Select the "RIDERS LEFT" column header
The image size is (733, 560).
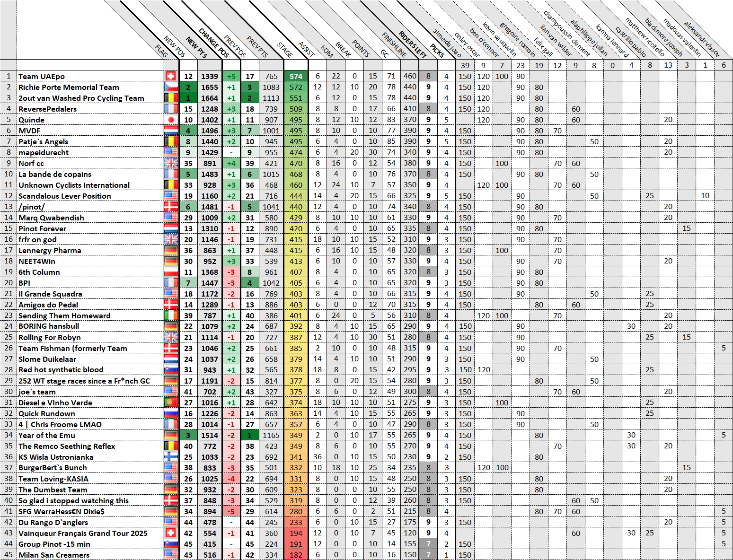click(x=412, y=44)
